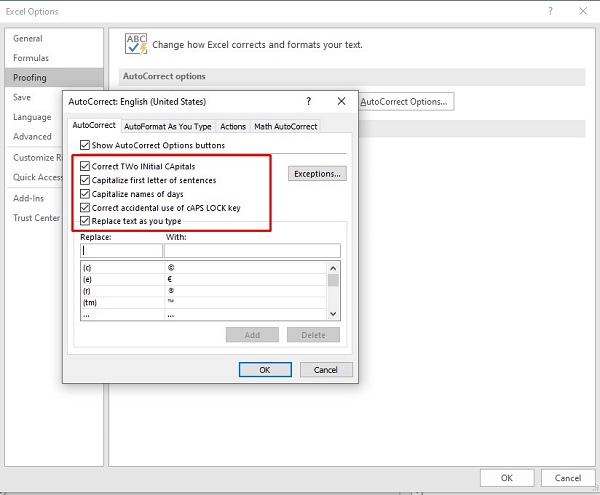Select the Formulas category in sidebar
The width and height of the screenshot is (600, 495).
pos(31,58)
